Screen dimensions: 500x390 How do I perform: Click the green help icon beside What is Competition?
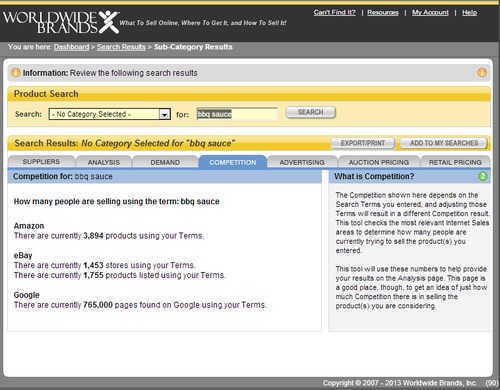pyautogui.click(x=482, y=176)
